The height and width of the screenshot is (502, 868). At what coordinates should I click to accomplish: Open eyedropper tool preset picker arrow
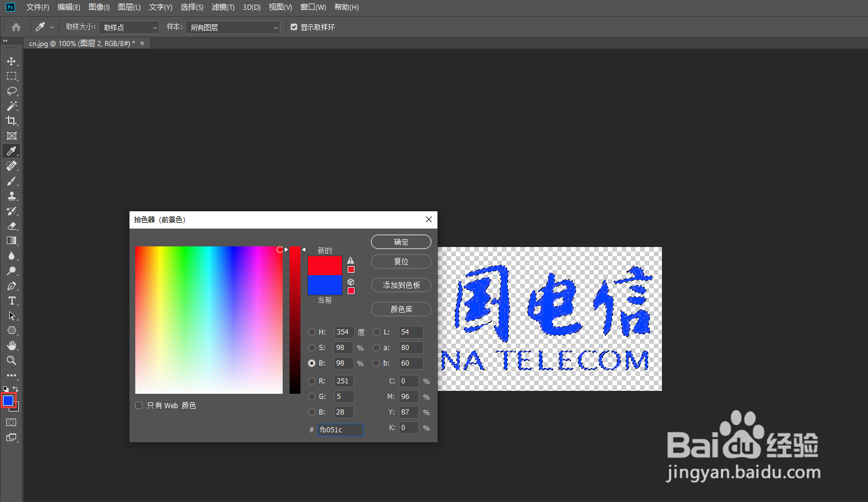[x=52, y=27]
